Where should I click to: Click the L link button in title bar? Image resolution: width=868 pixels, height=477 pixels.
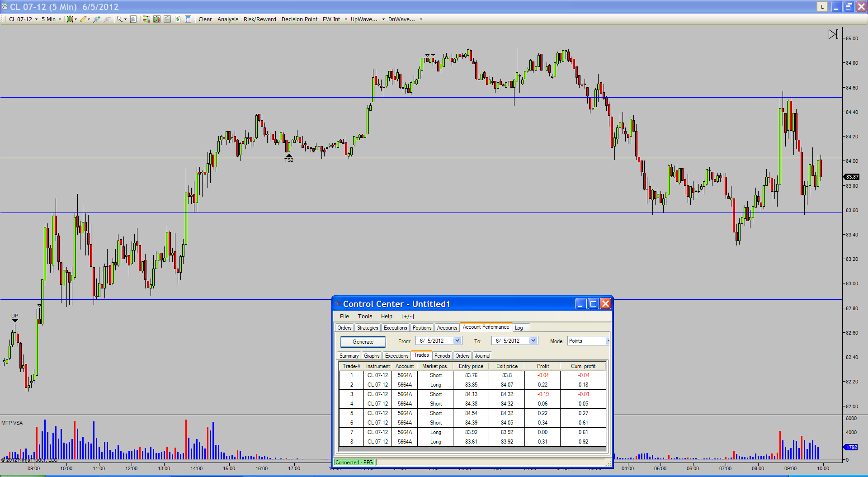(822, 7)
